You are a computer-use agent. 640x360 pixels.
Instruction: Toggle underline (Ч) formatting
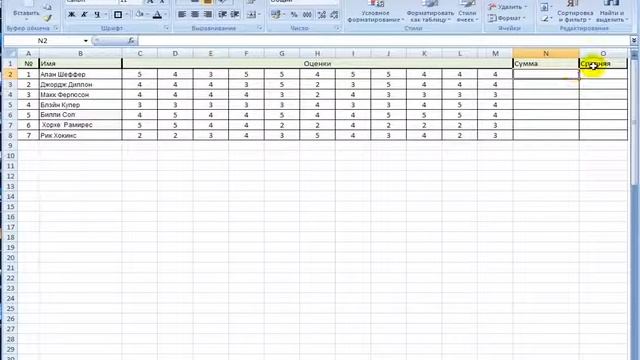pos(97,15)
